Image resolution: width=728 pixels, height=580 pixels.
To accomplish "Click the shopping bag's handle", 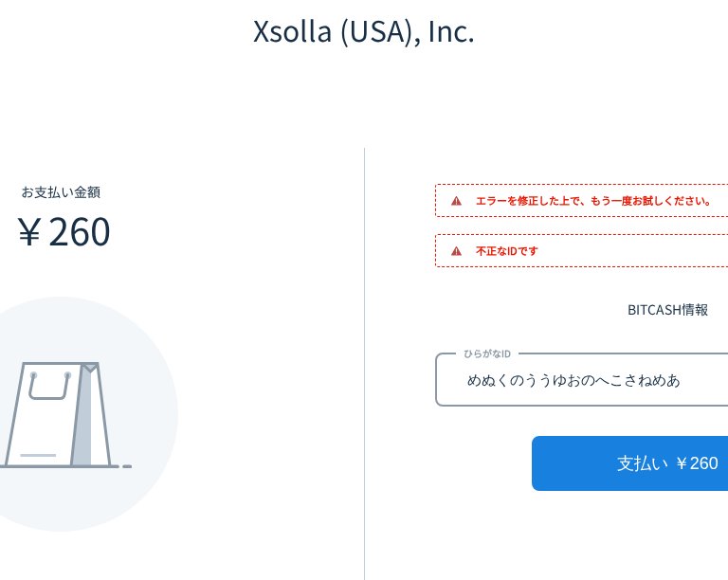I will pyautogui.click(x=49, y=387).
